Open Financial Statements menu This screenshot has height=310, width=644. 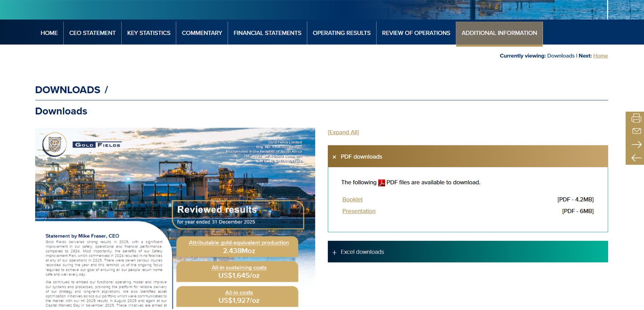point(267,33)
